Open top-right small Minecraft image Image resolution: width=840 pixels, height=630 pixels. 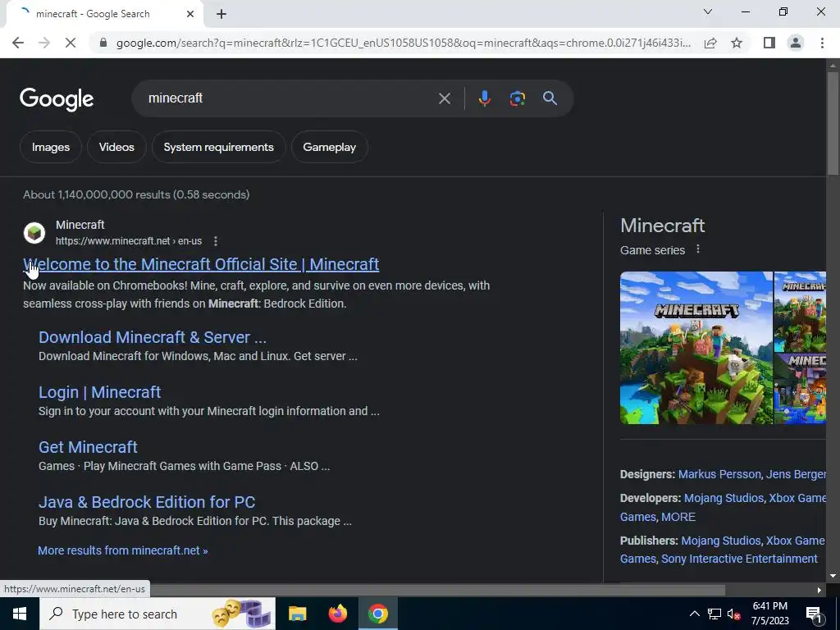[801, 312]
